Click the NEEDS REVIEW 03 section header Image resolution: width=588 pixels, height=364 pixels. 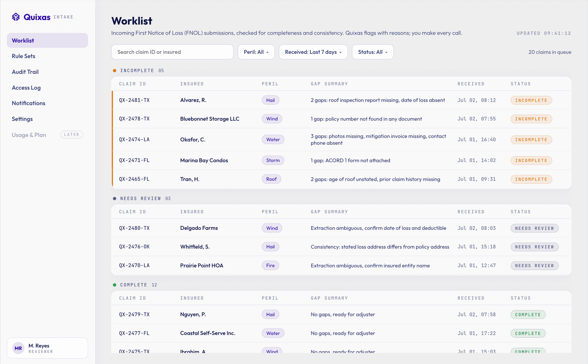142,199
